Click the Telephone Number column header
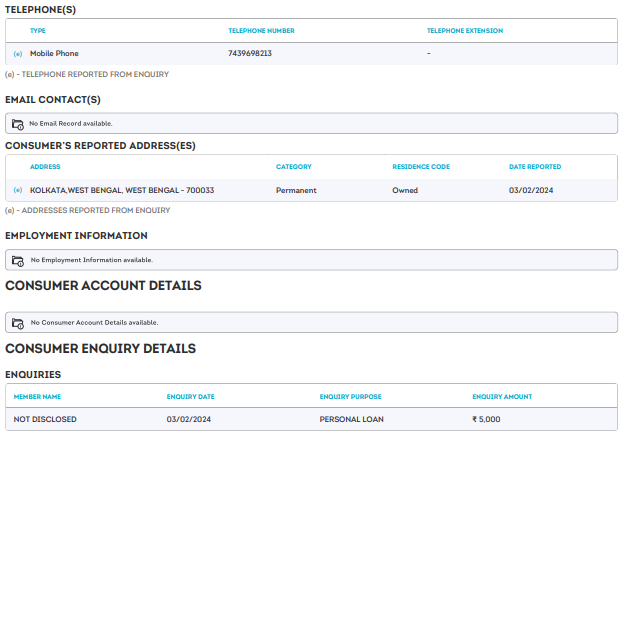This screenshot has width=626, height=627. [x=261, y=31]
